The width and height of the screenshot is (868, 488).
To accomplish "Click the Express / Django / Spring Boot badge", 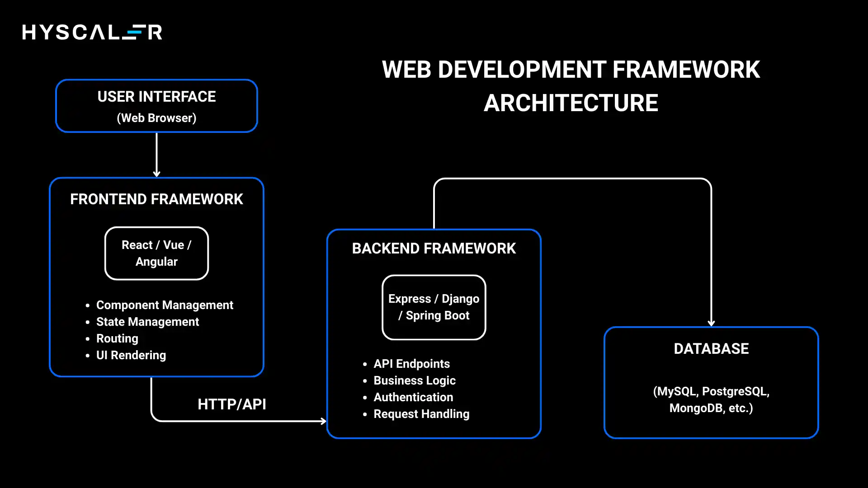I will (434, 307).
